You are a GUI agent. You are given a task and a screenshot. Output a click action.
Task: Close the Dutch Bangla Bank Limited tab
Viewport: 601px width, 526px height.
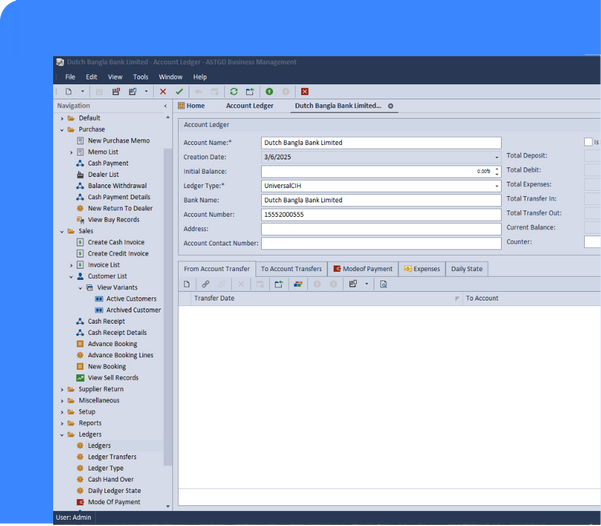click(391, 106)
